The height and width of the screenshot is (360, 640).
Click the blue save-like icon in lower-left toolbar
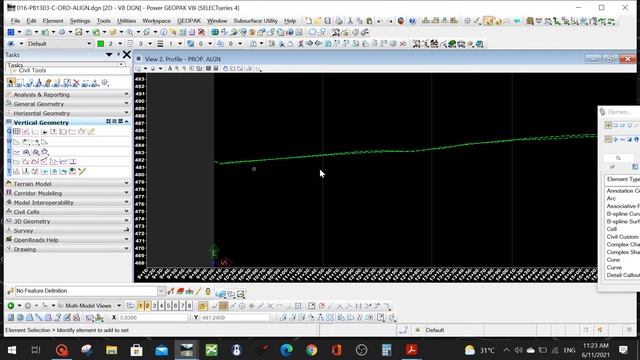11,317
